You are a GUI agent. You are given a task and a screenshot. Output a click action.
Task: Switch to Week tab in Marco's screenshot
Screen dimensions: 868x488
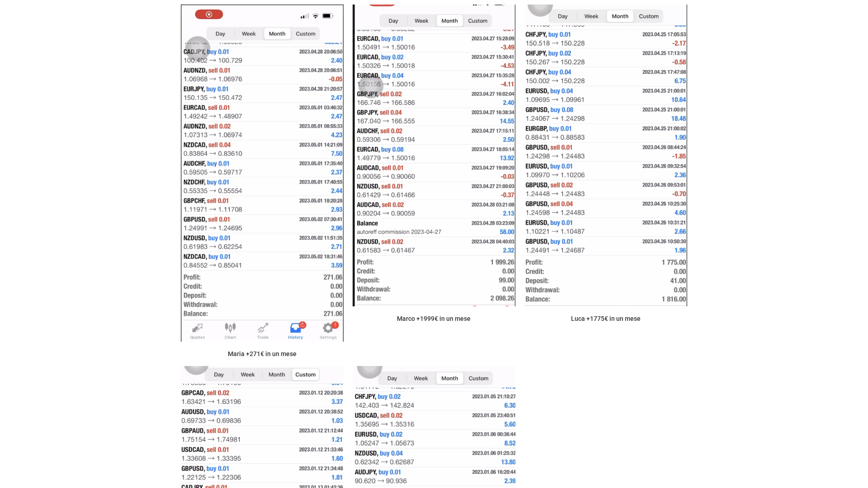tap(421, 21)
